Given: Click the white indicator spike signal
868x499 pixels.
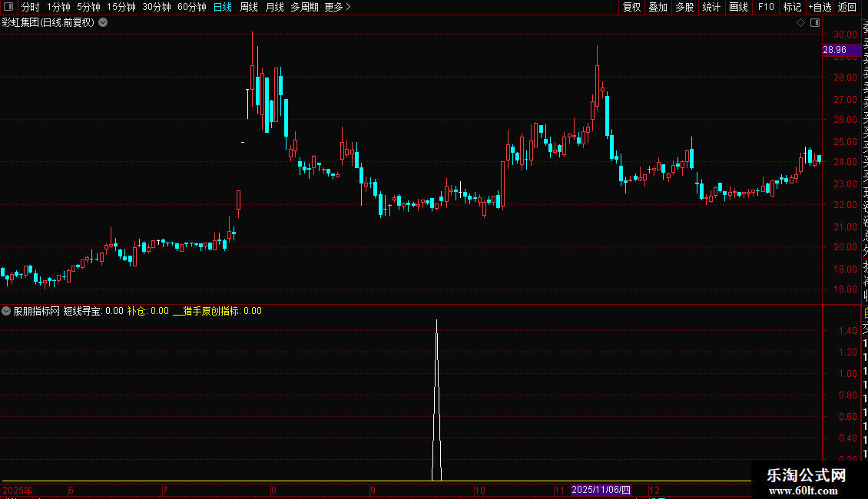Looking at the screenshot, I should 436,400.
